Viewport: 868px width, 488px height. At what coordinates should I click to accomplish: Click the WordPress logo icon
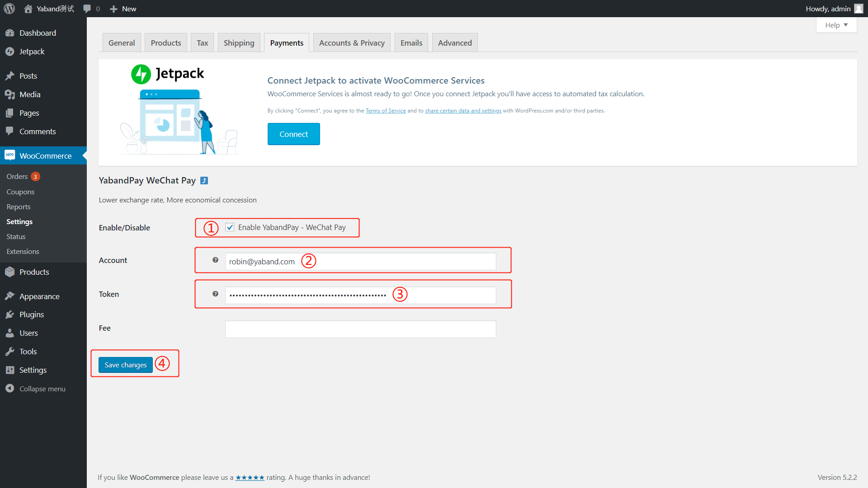[x=9, y=9]
